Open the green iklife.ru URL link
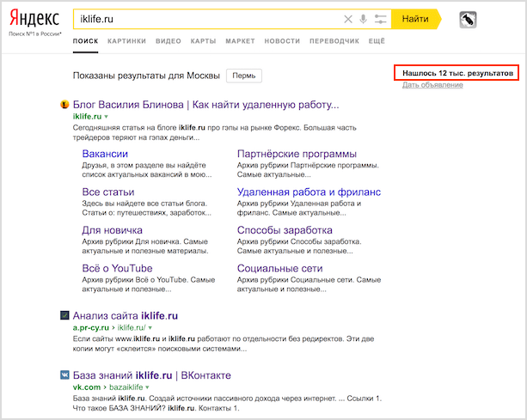The image size is (527, 420). [87, 117]
